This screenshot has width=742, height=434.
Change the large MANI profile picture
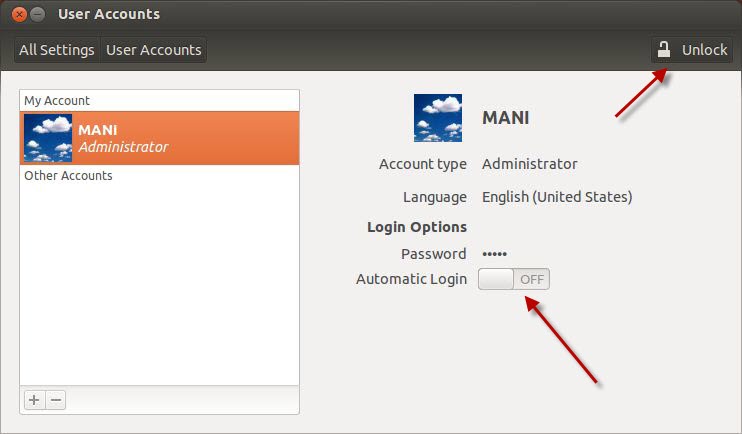(x=438, y=118)
